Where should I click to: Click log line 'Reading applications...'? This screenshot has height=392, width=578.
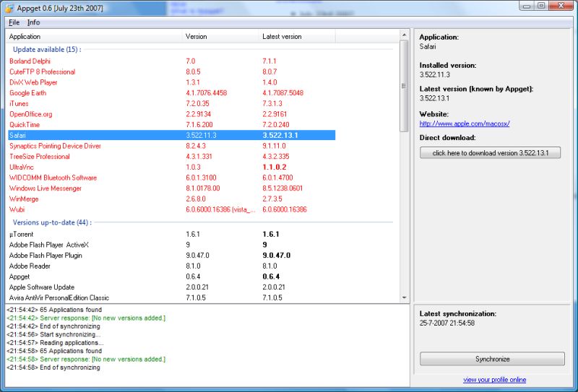tap(55, 343)
